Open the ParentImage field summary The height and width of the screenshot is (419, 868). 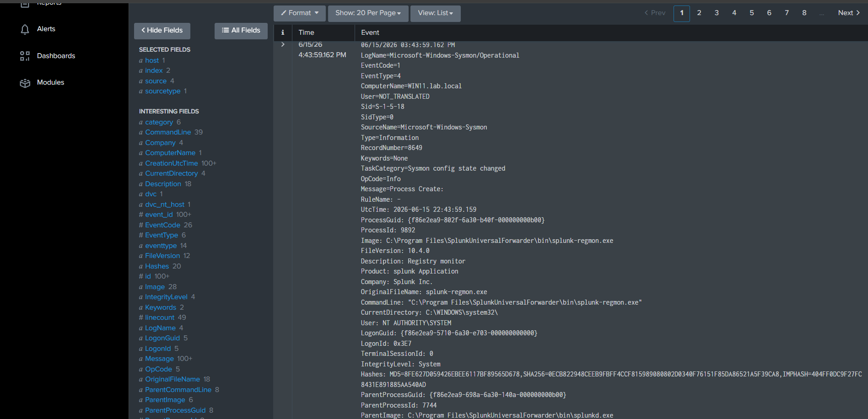click(165, 400)
